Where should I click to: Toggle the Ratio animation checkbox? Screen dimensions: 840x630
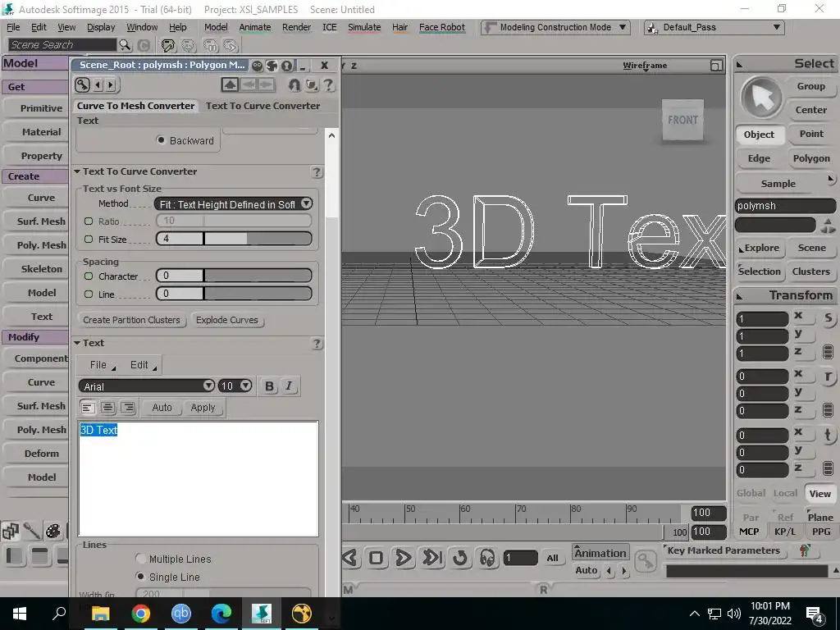[89, 221]
